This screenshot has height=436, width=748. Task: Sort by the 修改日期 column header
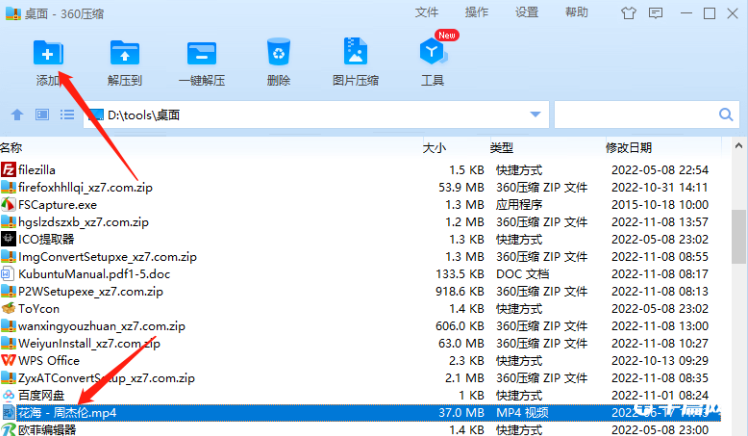pos(628,148)
